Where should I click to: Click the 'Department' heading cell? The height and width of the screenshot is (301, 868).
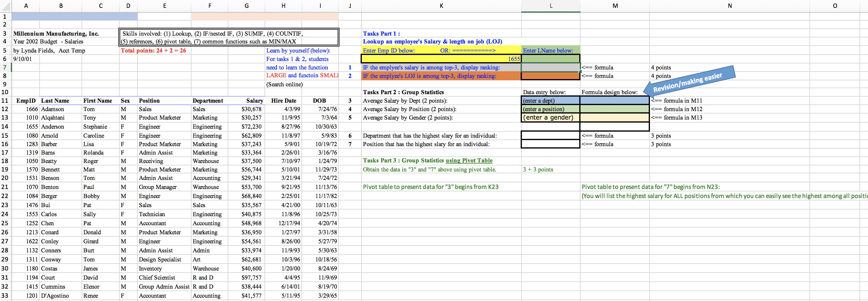pos(210,101)
